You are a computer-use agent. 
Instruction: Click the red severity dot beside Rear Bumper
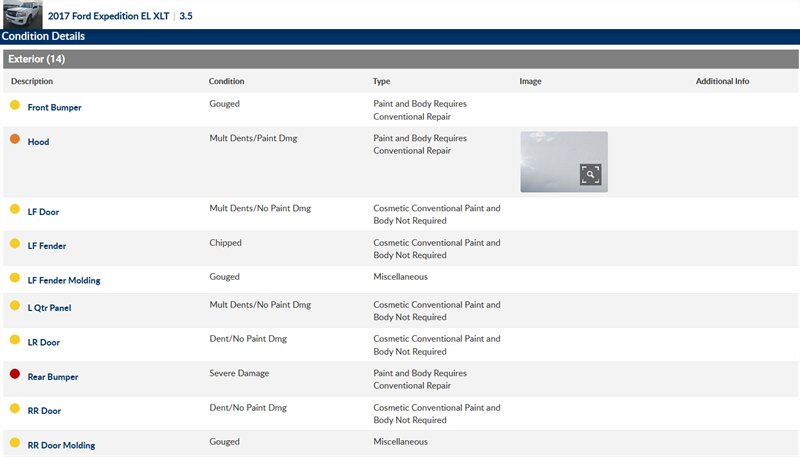coord(15,375)
